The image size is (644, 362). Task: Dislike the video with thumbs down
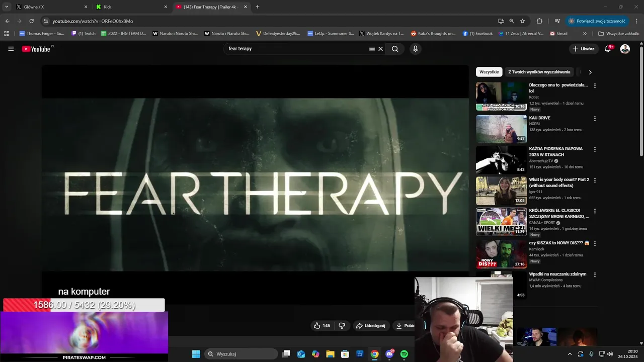[x=342, y=326]
